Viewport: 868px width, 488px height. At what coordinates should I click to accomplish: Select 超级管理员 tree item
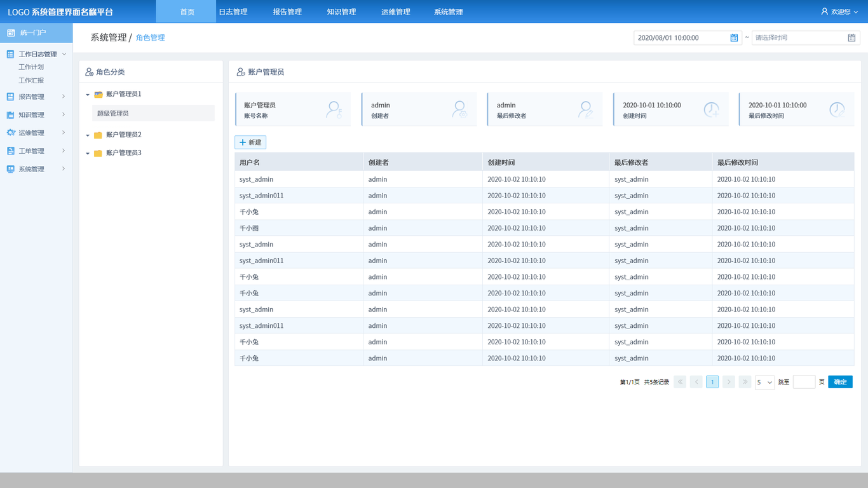click(153, 113)
